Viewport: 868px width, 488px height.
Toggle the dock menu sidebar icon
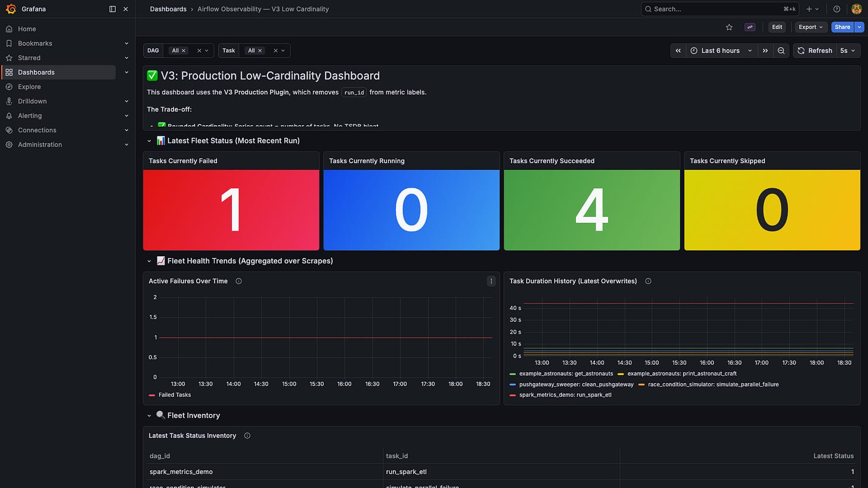click(113, 9)
